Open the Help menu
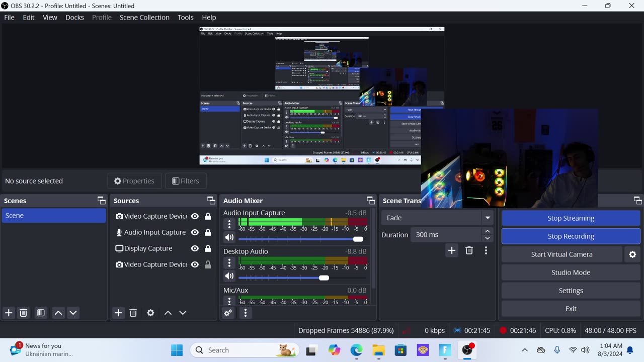Image resolution: width=644 pixels, height=362 pixels. 209,17
